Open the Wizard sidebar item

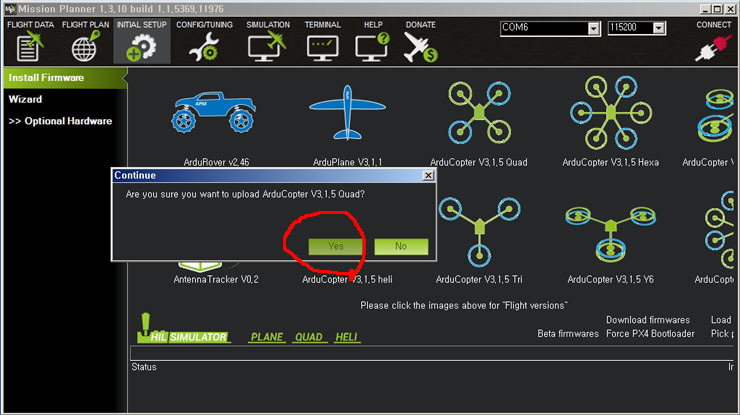tap(25, 99)
